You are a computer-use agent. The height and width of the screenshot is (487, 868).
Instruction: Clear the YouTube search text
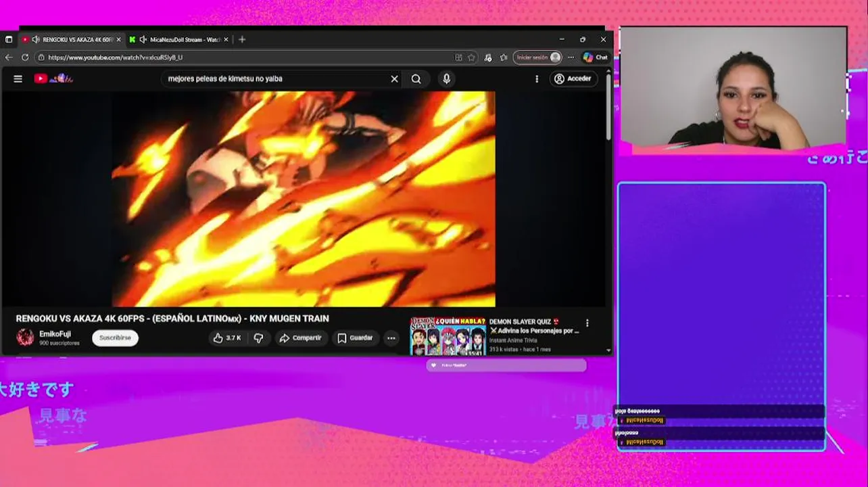(x=395, y=78)
